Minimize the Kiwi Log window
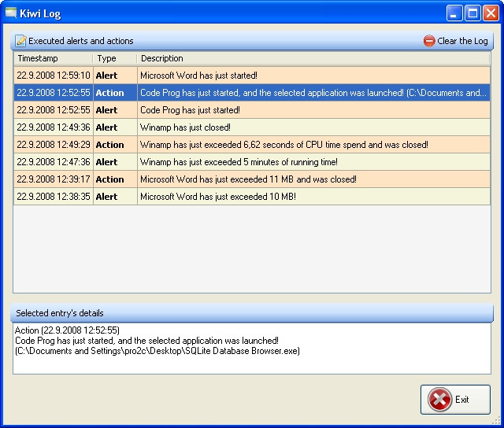Image resolution: width=504 pixels, height=428 pixels. point(454,13)
